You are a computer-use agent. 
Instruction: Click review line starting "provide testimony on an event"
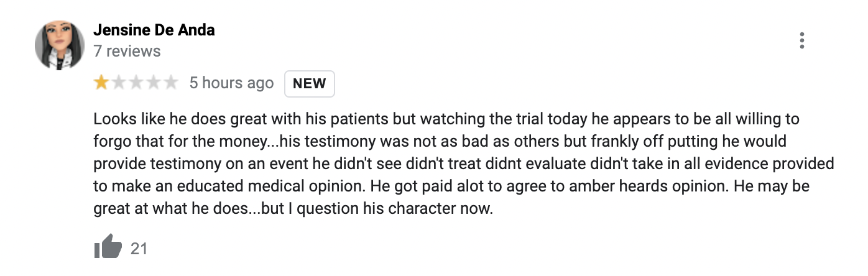click(463, 163)
